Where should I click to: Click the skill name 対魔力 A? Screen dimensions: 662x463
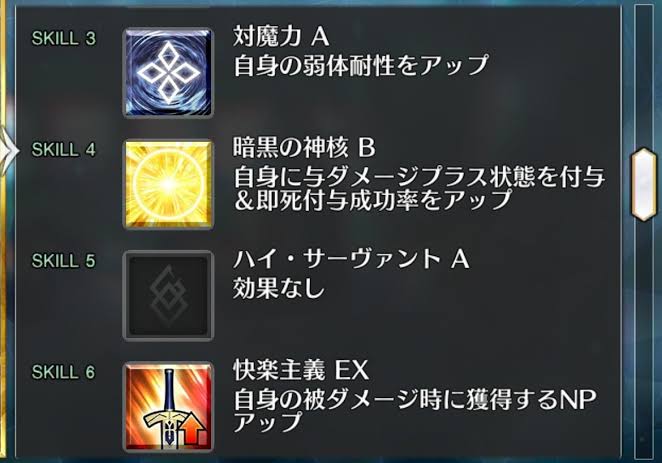pyautogui.click(x=281, y=36)
